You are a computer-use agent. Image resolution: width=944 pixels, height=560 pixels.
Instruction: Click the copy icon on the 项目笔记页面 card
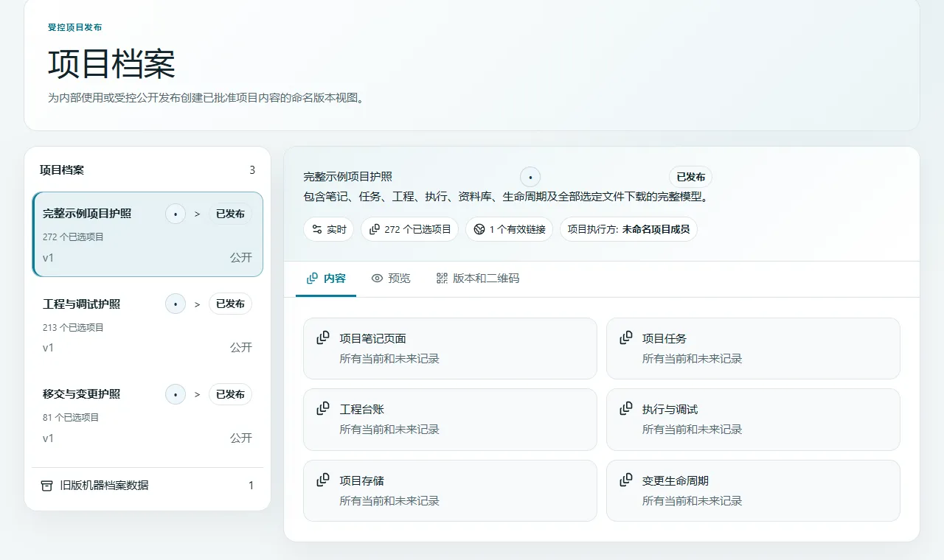323,337
